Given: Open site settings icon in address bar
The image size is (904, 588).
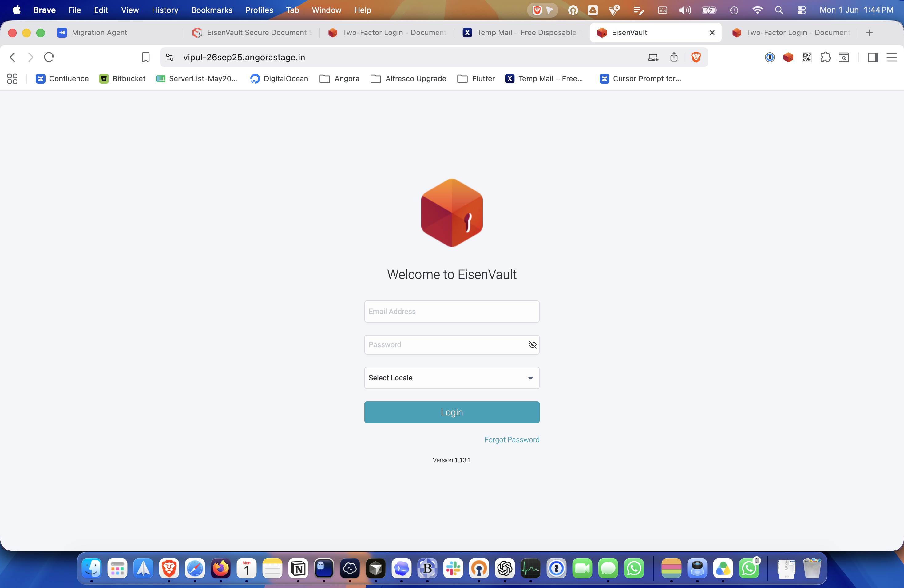Looking at the screenshot, I should 170,58.
